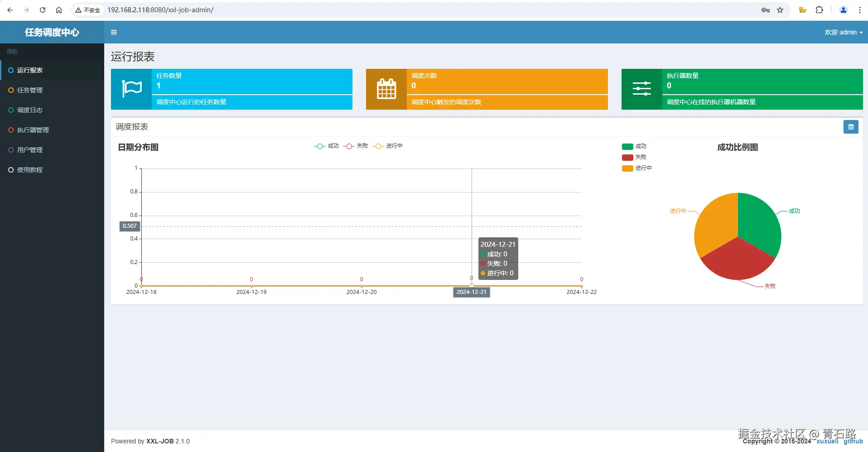Open the browser three-dot menu
The width and height of the screenshot is (868, 452).
tap(860, 10)
